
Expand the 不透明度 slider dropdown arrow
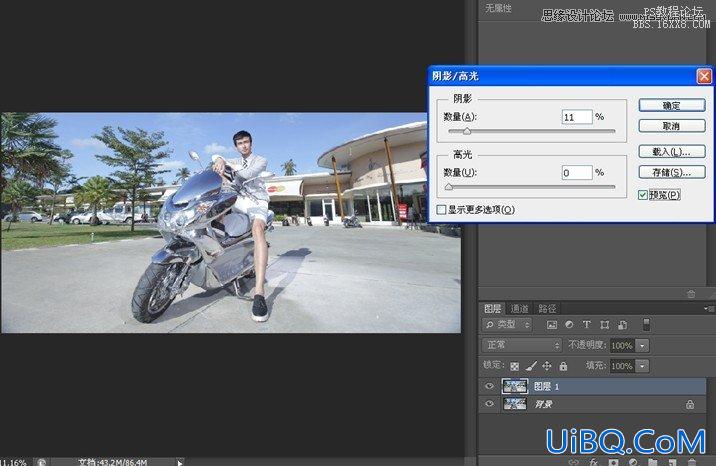(x=642, y=346)
